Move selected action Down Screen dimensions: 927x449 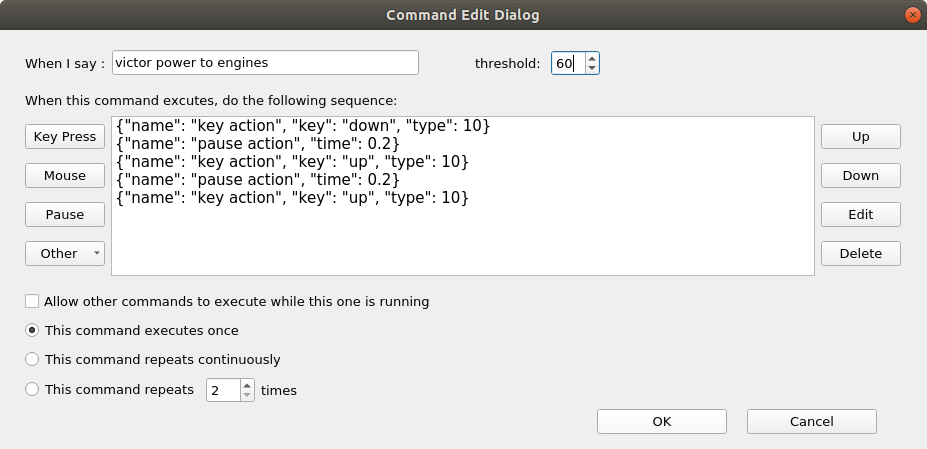coord(860,176)
